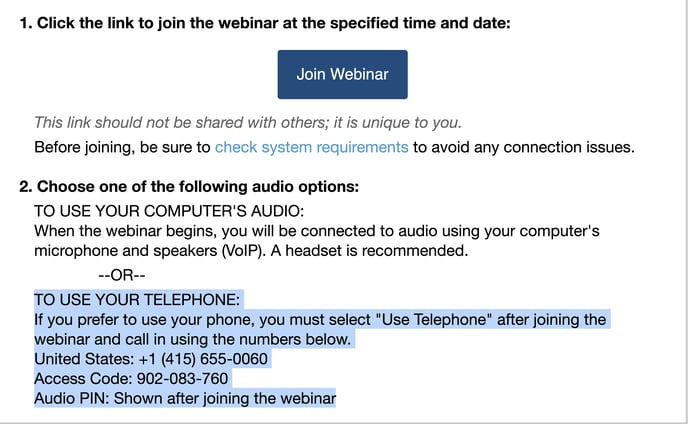Click the "specified time and date" phrase in heading

point(420,23)
